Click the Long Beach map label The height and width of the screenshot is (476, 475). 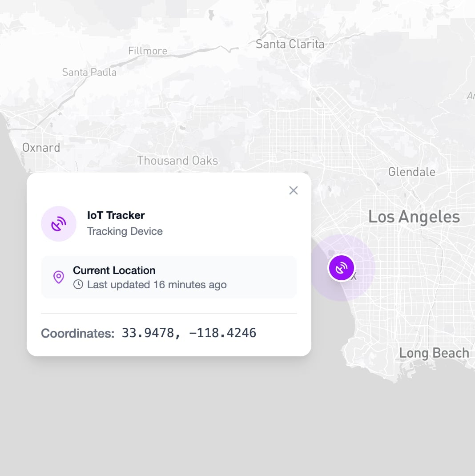pos(435,353)
